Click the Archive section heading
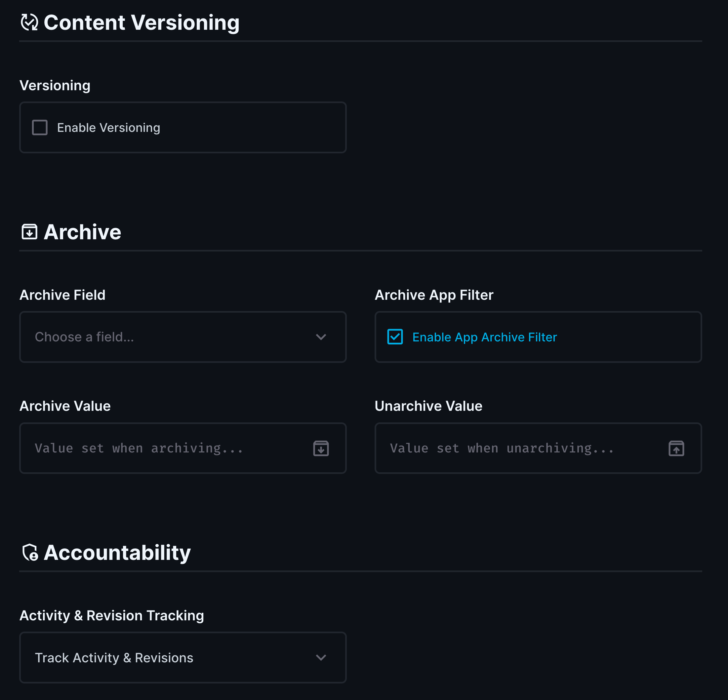Screen dimensions: 728x700 pyautogui.click(x=82, y=232)
